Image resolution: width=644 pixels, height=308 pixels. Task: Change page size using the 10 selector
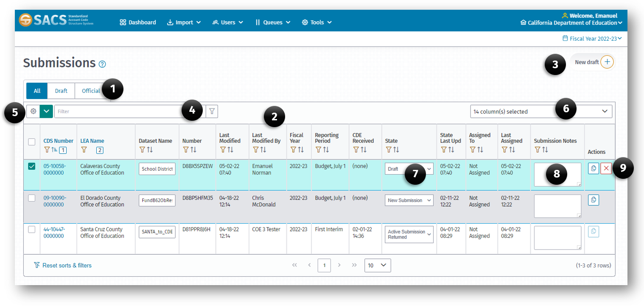pyautogui.click(x=377, y=265)
